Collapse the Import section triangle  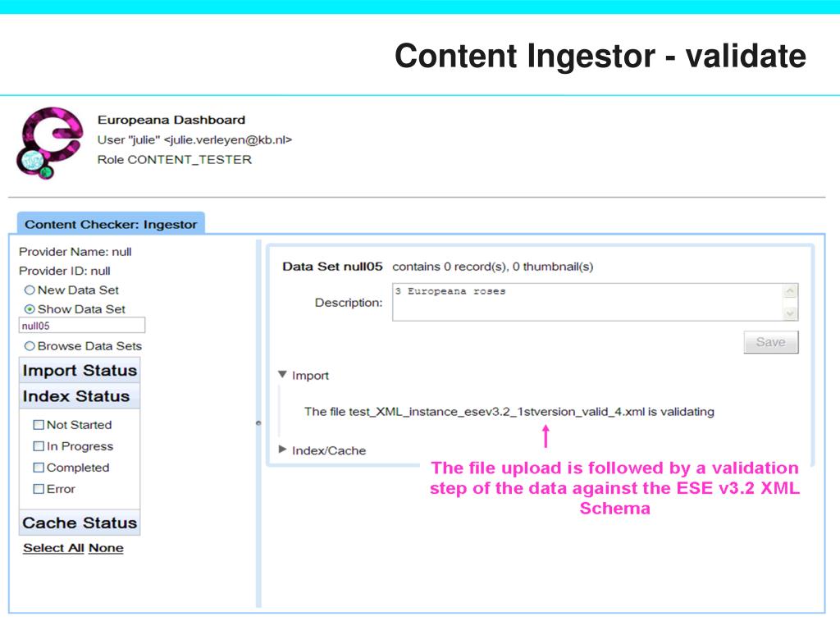[x=282, y=374]
